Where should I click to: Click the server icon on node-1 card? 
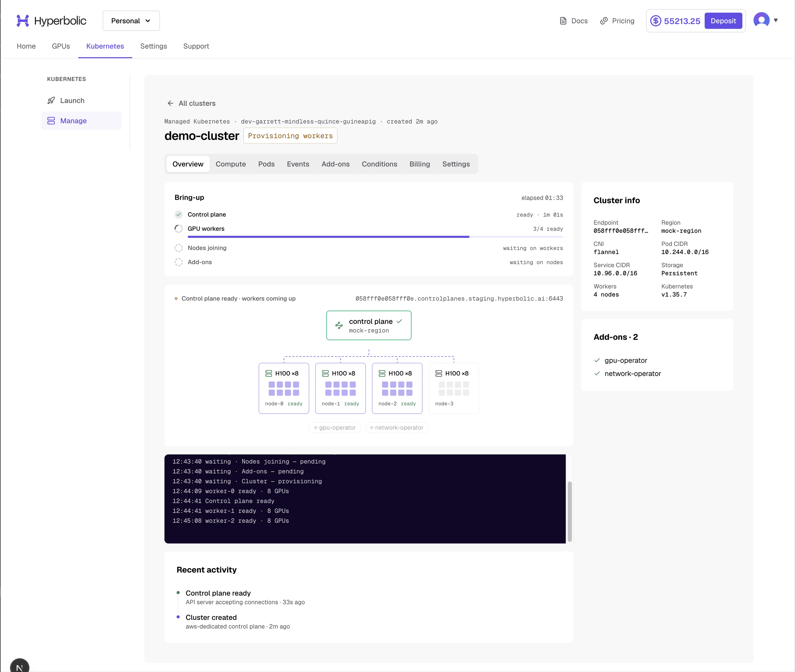coord(325,373)
